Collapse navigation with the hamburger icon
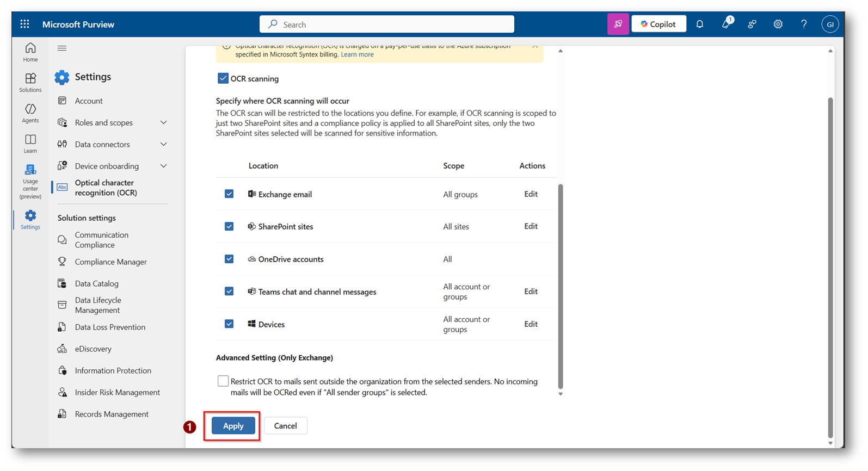This screenshot has width=868, height=471. pyautogui.click(x=62, y=48)
